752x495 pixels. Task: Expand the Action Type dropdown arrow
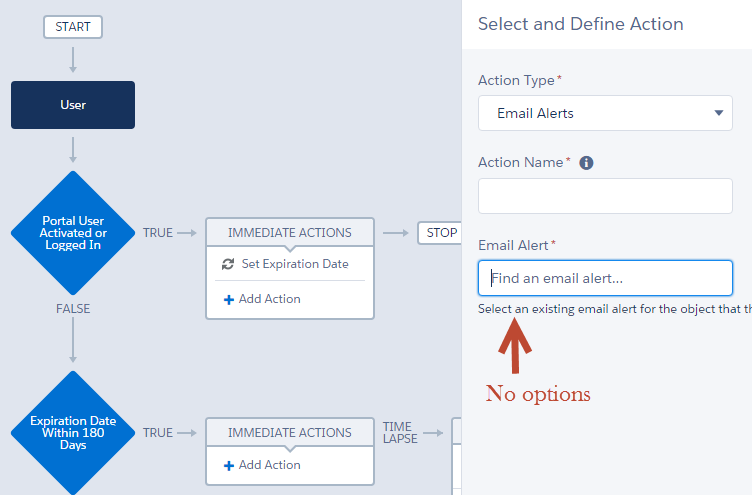719,113
